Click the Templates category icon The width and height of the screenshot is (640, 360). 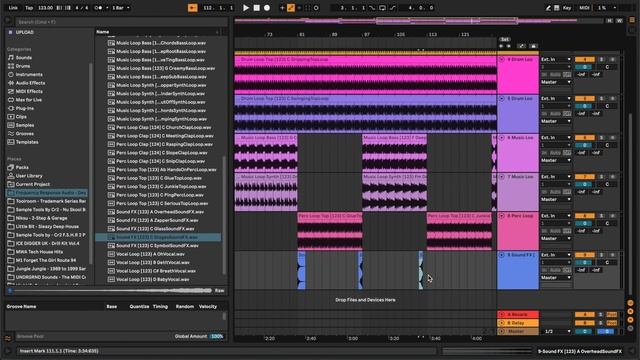coord(11,142)
